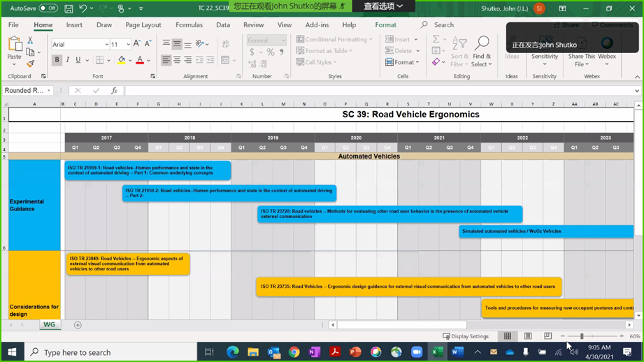This screenshot has height=362, width=644.
Task: Click the AutoSum sigma icon
Action: tap(436, 40)
